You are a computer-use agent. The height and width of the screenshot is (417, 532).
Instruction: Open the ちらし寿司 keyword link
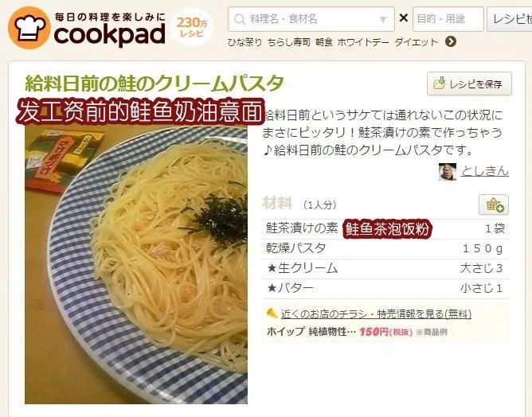click(289, 42)
